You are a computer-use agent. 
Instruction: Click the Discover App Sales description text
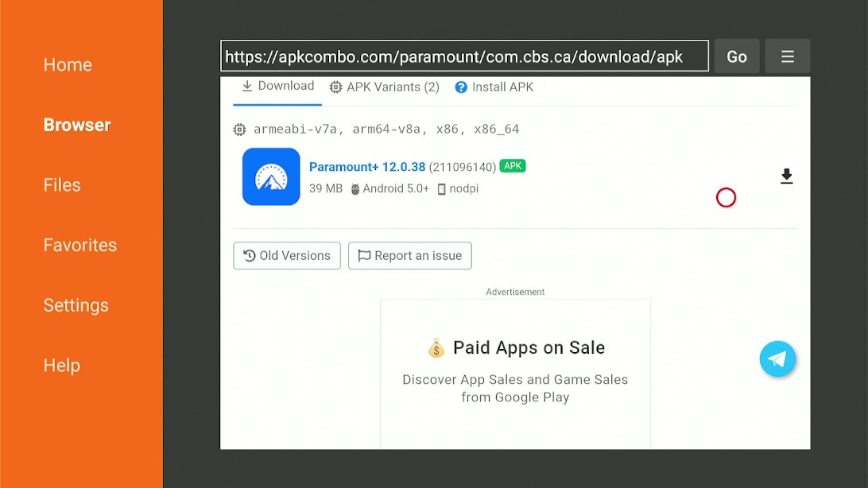pyautogui.click(x=515, y=389)
